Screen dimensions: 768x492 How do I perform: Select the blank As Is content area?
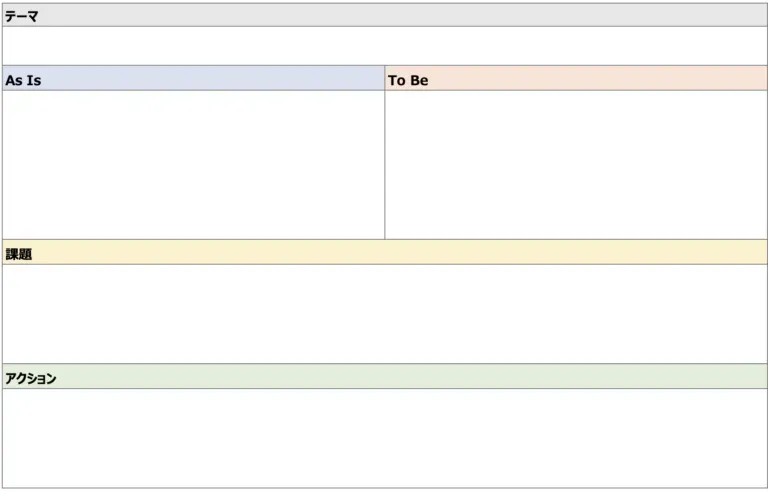tap(193, 165)
